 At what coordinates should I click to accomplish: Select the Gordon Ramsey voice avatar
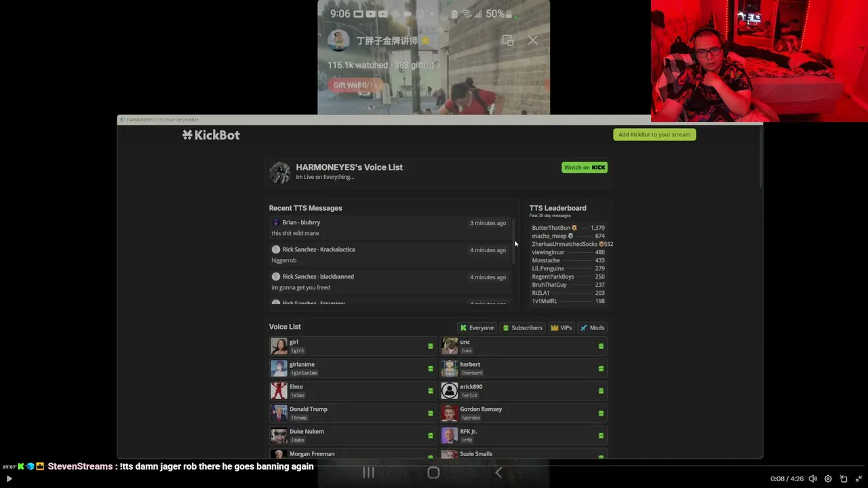coord(450,413)
